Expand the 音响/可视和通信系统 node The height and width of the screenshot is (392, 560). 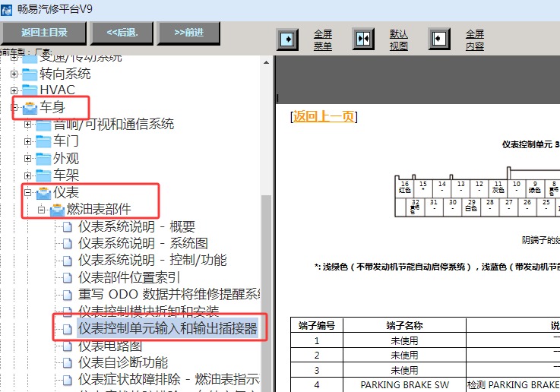pyautogui.click(x=27, y=125)
